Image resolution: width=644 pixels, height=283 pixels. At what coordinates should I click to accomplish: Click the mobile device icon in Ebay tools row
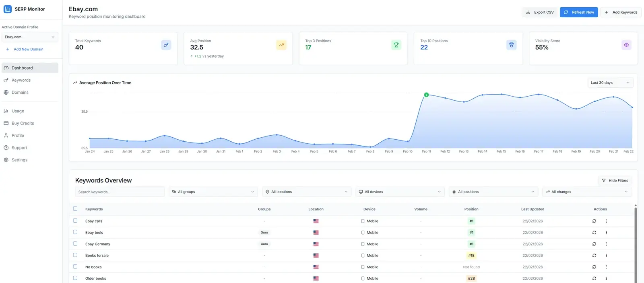point(363,233)
